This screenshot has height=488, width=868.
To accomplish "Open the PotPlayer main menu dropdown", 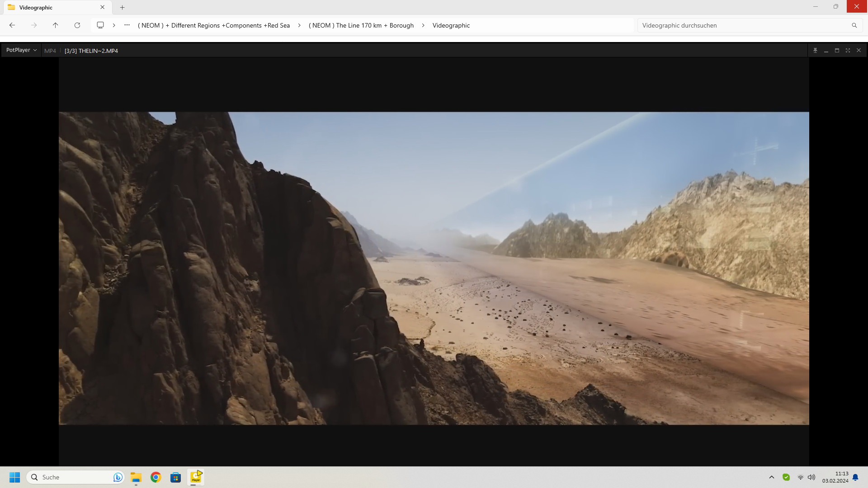I will click(x=21, y=50).
